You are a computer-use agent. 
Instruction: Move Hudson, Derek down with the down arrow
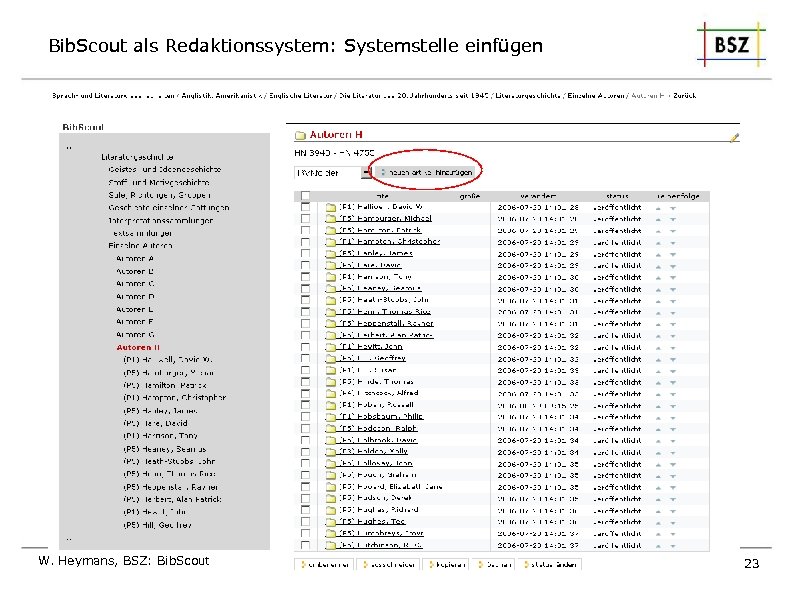pyautogui.click(x=673, y=499)
